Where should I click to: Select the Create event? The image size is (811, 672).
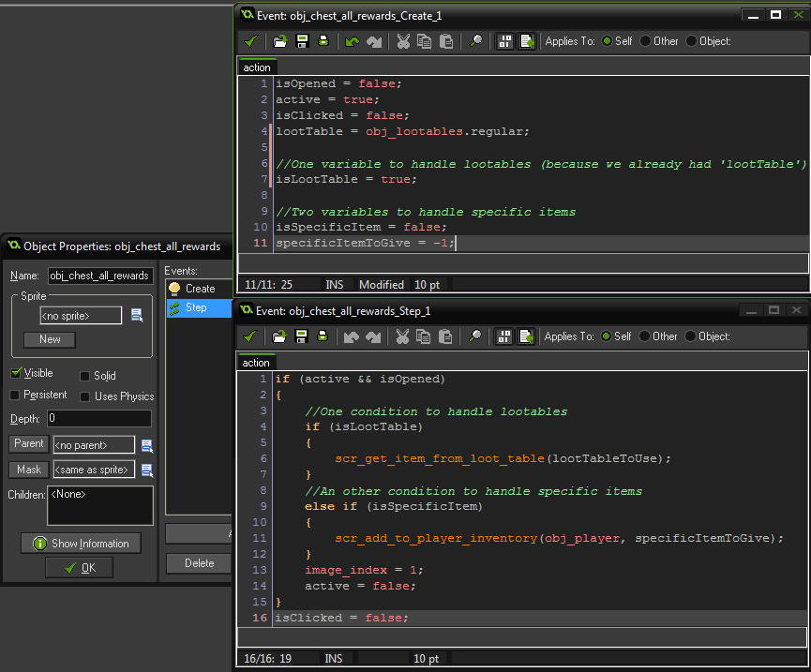(199, 289)
